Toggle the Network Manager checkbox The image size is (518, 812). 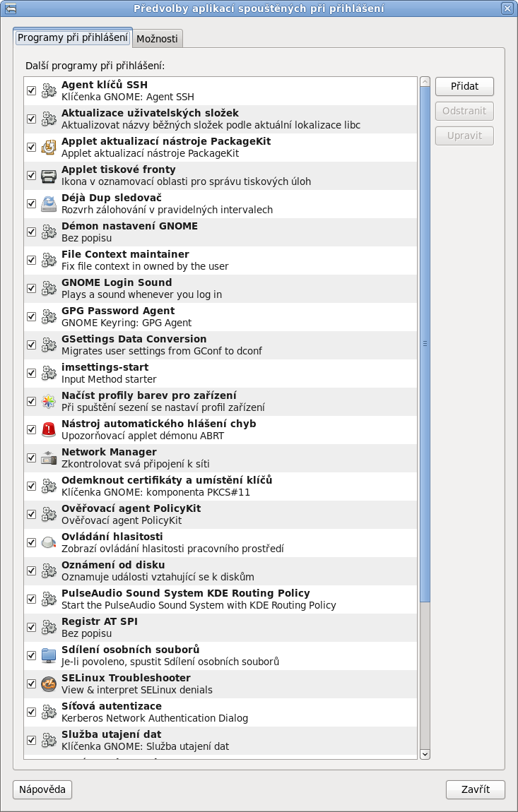(x=31, y=458)
